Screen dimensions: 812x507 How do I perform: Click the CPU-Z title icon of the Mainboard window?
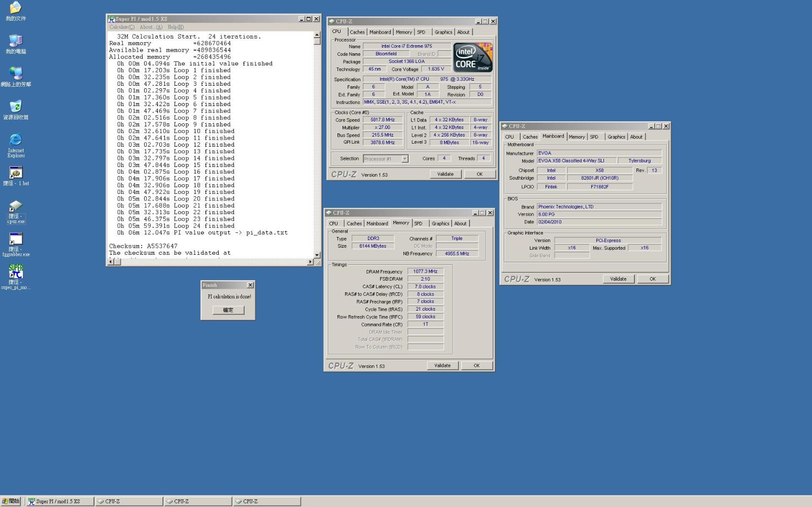[504, 126]
